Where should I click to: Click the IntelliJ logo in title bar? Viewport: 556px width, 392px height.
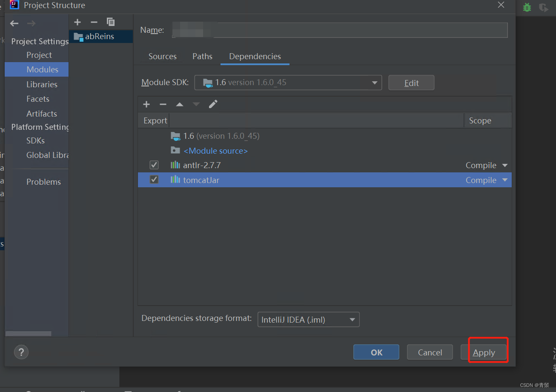pos(14,5)
